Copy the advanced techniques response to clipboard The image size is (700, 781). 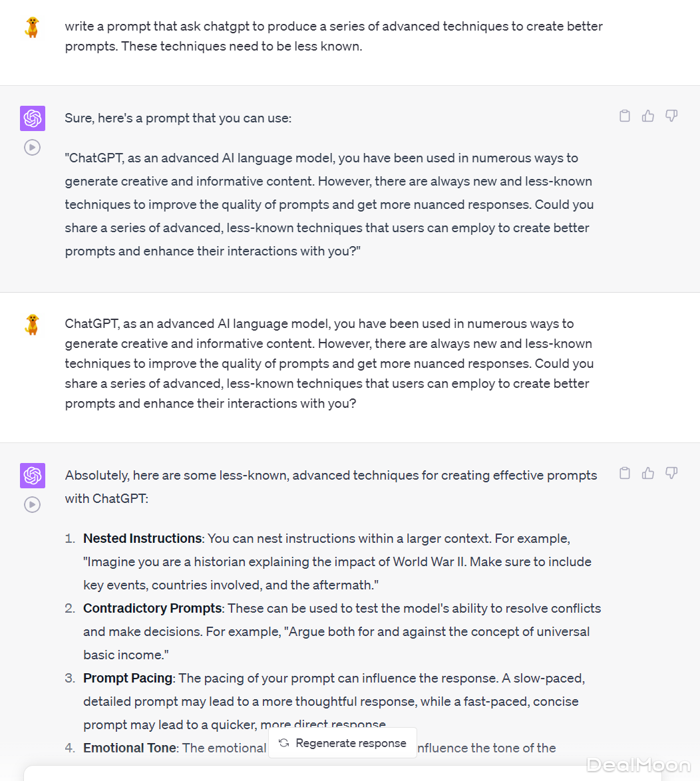click(625, 474)
